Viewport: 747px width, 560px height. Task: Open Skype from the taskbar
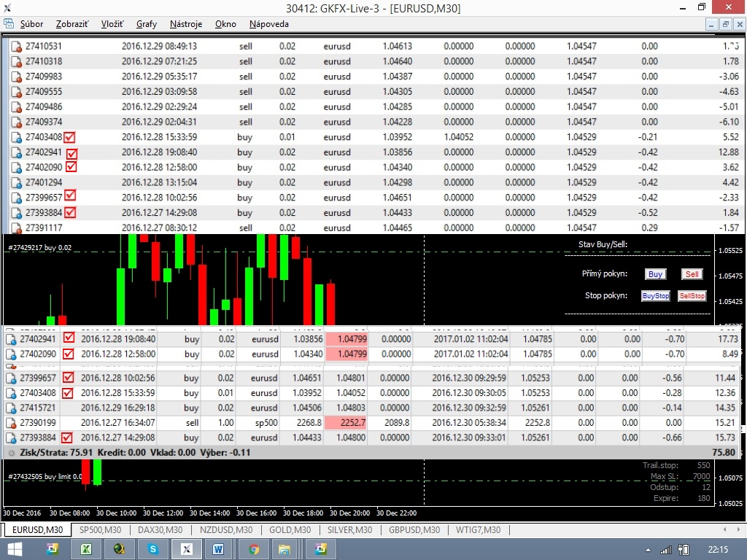click(x=153, y=549)
